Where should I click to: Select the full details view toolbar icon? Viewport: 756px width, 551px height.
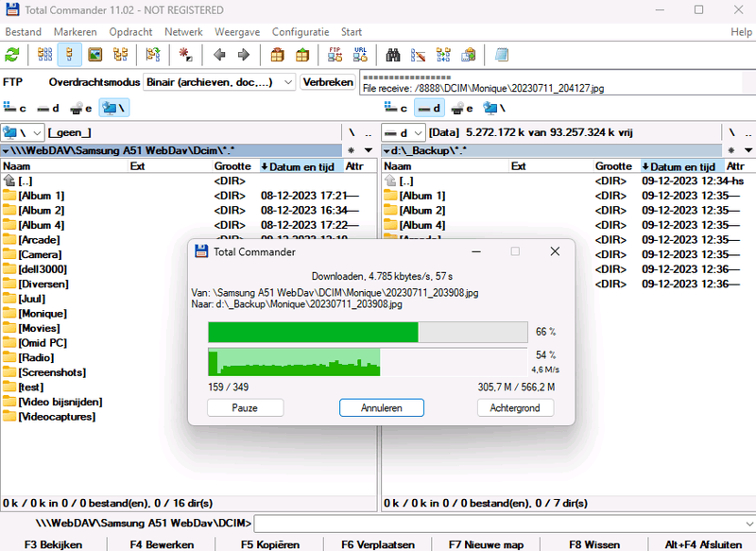point(69,55)
